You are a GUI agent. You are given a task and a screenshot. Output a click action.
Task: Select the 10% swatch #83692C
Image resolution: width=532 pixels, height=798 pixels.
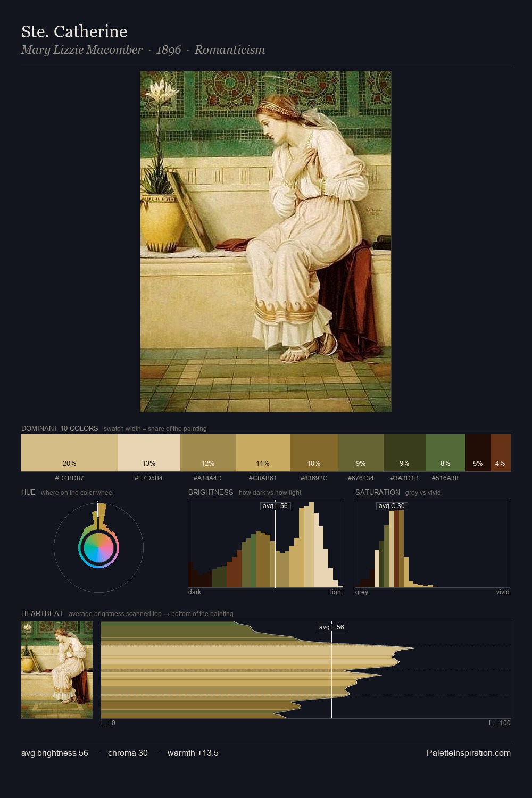pos(314,453)
